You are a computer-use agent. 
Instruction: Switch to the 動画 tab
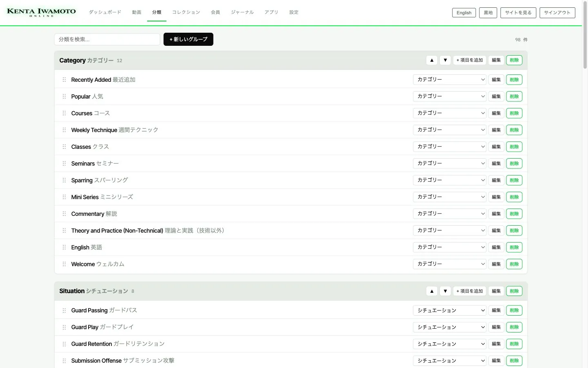pyautogui.click(x=137, y=12)
